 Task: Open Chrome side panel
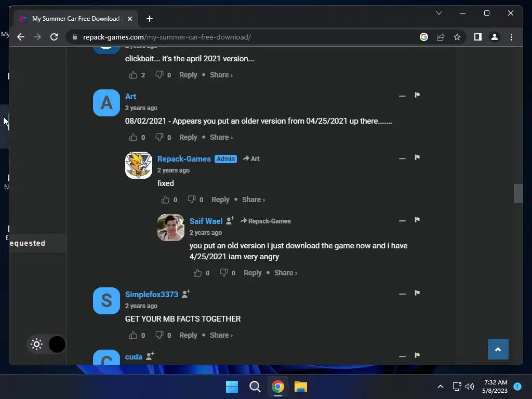tap(478, 37)
